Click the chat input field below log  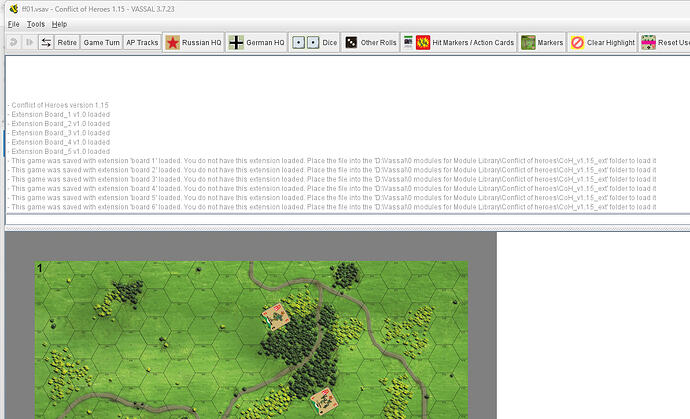click(x=348, y=219)
